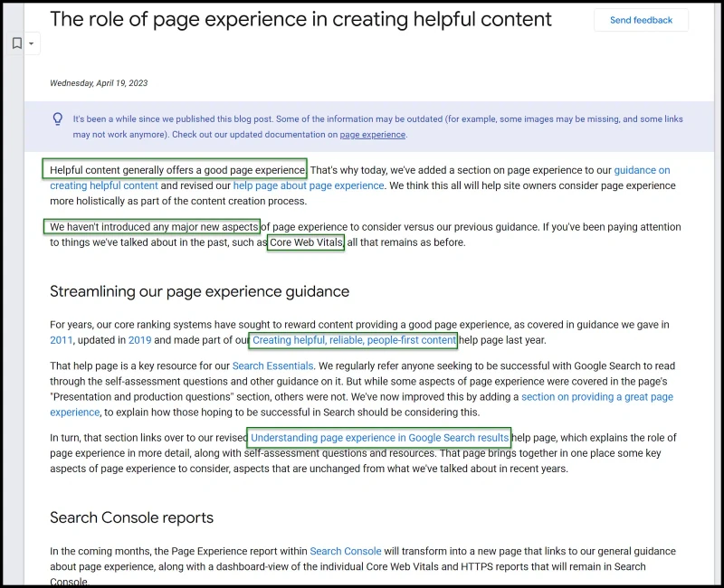Open 'help page about page experience' link
The image size is (724, 588).
pos(309,185)
